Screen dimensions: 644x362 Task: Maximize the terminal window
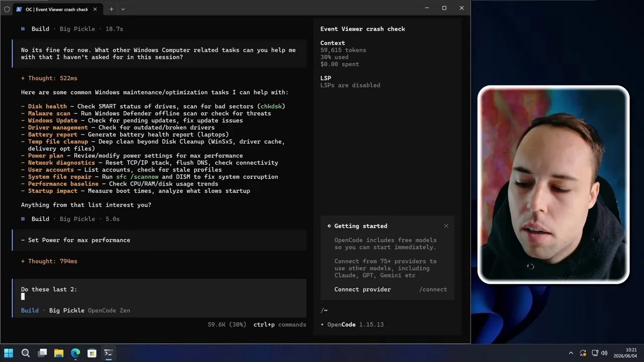[x=444, y=8]
